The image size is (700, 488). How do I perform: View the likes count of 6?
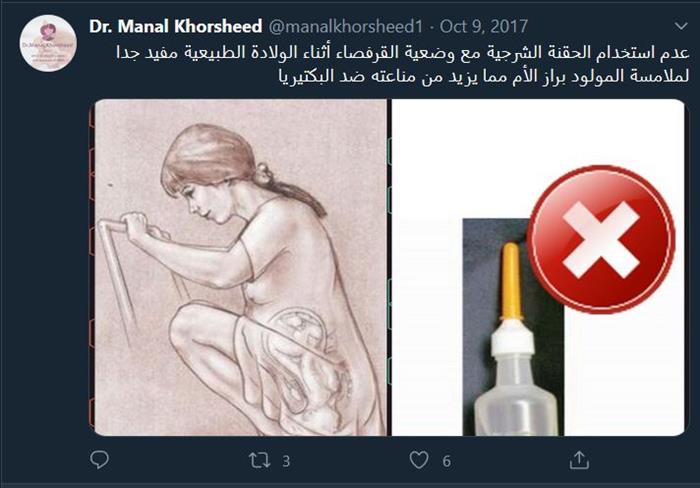[x=446, y=461]
